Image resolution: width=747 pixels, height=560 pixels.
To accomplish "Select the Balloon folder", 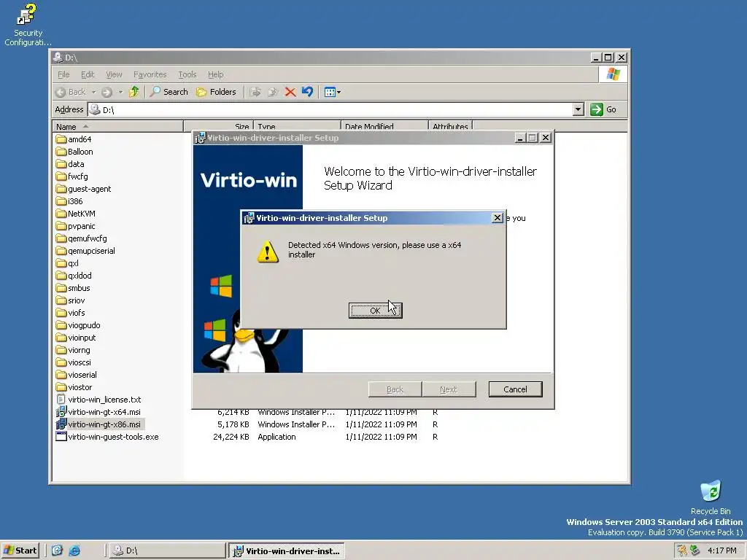I will pyautogui.click(x=74, y=152).
